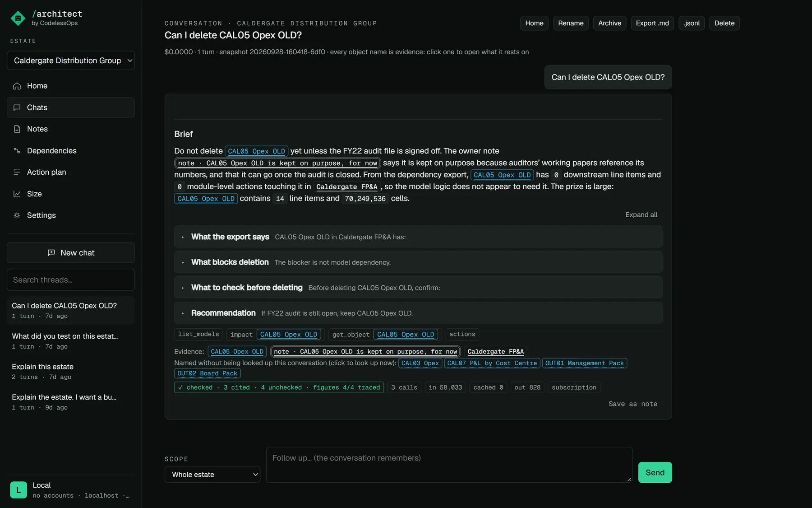
Task: Open the 'Explain this estate' thread
Action: [71, 371]
